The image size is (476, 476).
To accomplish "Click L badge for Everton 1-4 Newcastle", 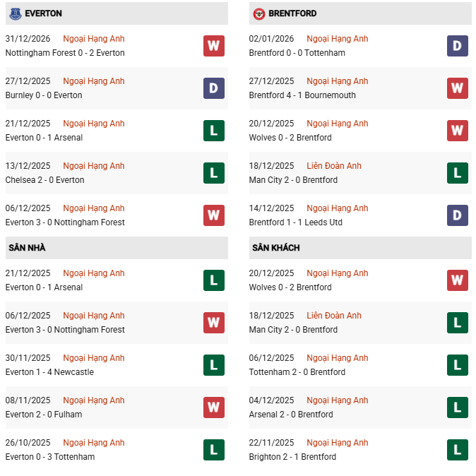I will 214,365.
